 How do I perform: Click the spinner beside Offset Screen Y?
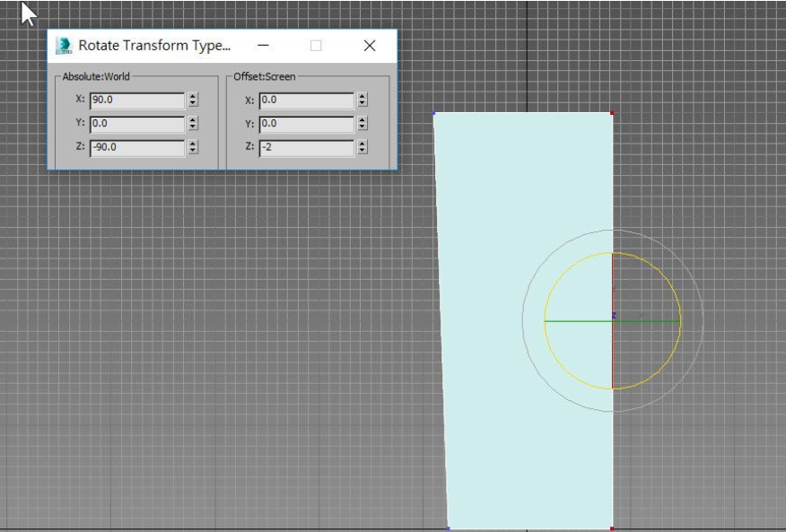coord(362,123)
